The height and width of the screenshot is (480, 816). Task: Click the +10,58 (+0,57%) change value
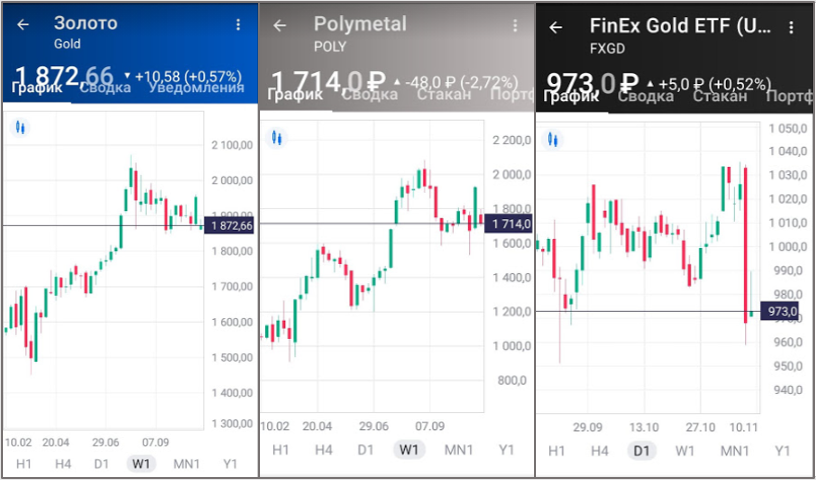click(188, 77)
